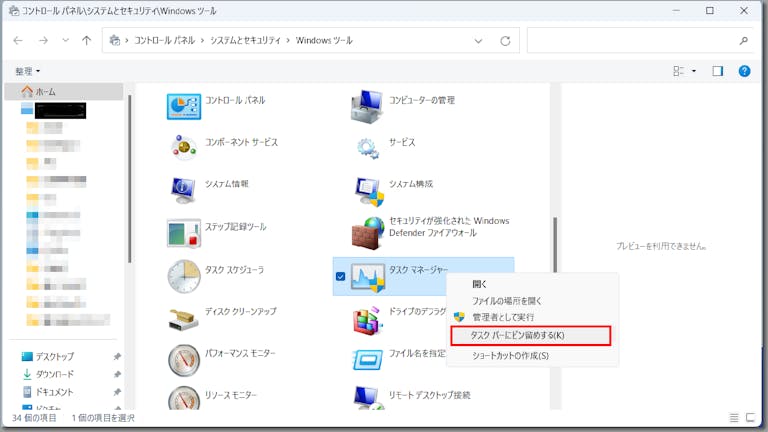Click the back navigation arrow
This screenshot has height=432, width=768.
click(18, 40)
